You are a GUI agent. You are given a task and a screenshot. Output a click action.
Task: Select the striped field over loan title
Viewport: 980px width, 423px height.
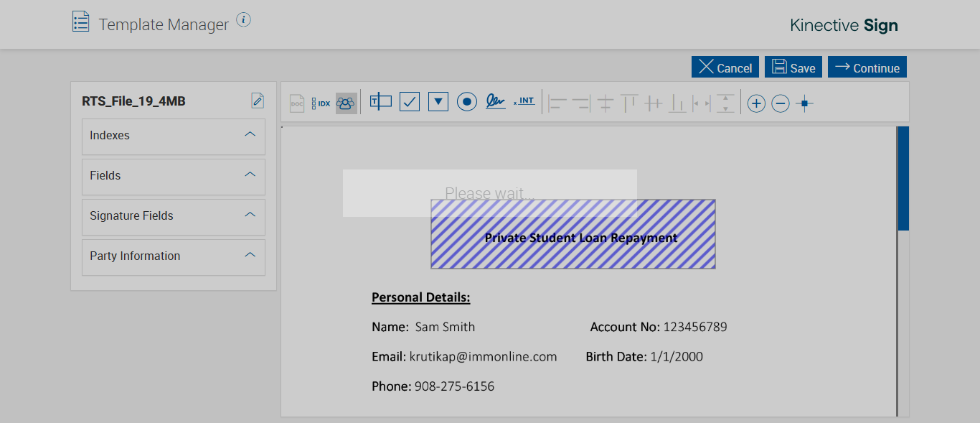[x=573, y=234]
